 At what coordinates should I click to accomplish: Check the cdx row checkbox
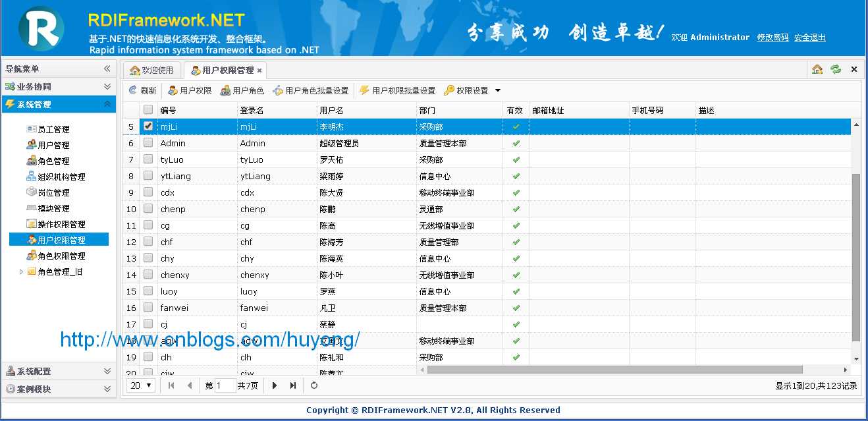[x=148, y=192]
